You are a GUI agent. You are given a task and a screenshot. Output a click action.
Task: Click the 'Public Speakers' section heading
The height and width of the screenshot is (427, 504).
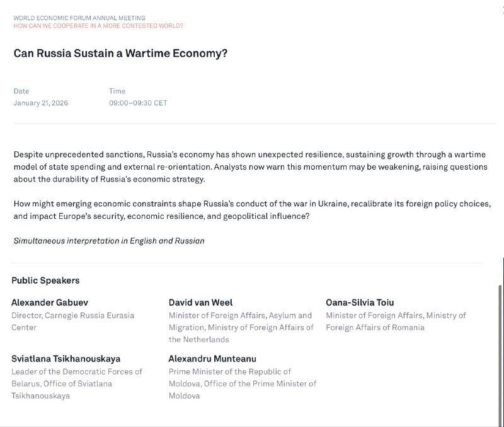[x=45, y=281]
